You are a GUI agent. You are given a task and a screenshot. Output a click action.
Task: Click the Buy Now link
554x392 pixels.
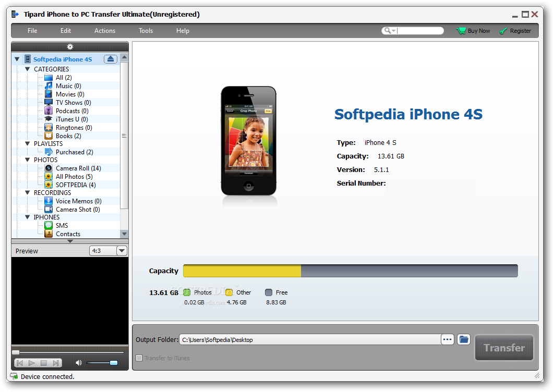coord(479,31)
